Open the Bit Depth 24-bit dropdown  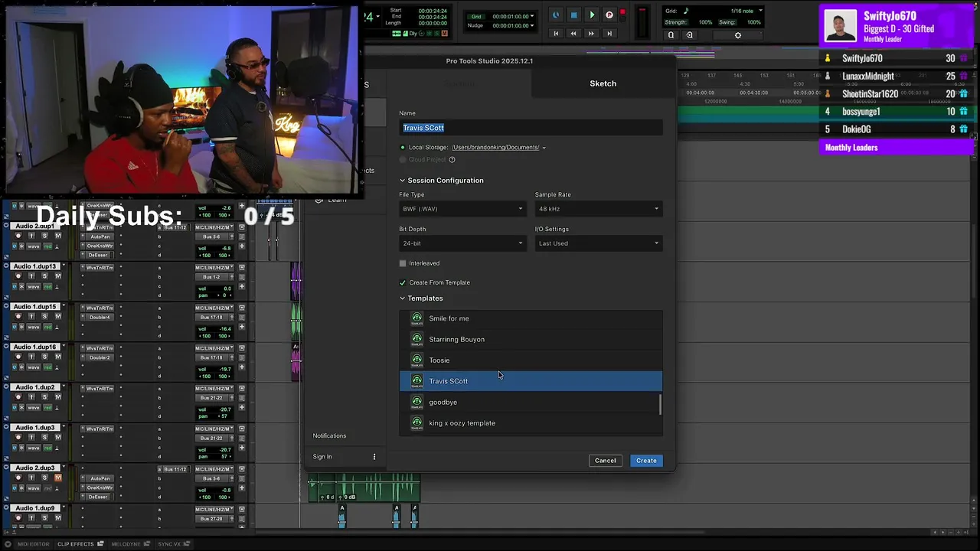[462, 243]
